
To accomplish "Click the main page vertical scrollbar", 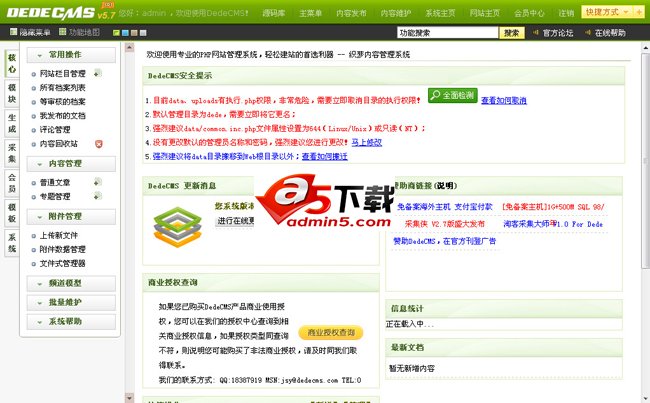I will pos(645,160).
